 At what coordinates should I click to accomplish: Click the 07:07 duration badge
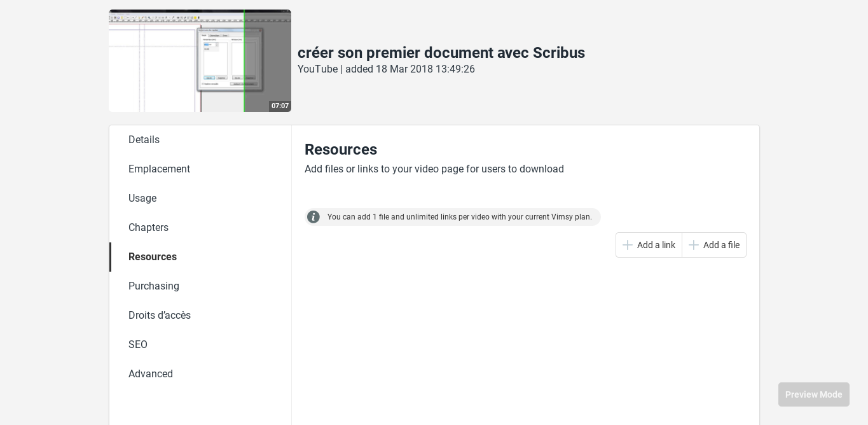coord(280,106)
